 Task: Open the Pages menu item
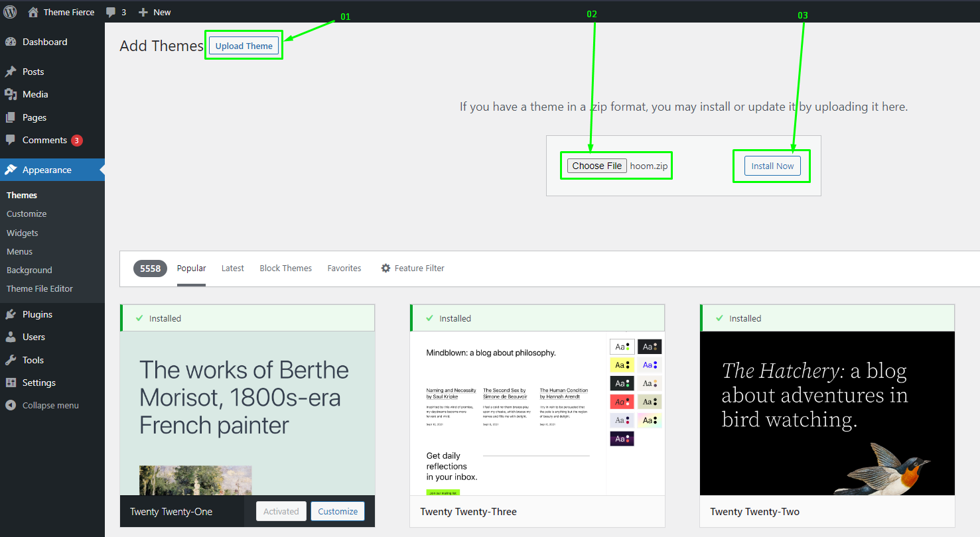coord(52,117)
